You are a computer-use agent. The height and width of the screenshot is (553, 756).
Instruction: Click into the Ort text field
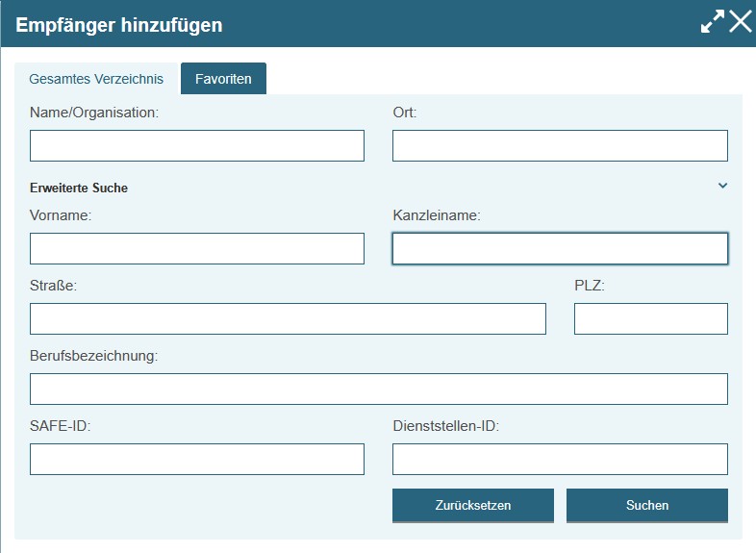coord(560,145)
